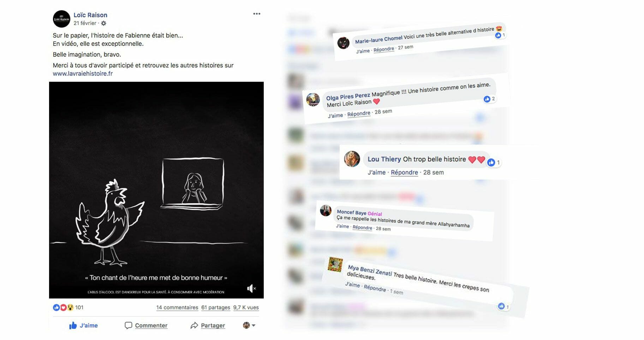
Task: Play the chicken animation video
Action: click(x=156, y=190)
